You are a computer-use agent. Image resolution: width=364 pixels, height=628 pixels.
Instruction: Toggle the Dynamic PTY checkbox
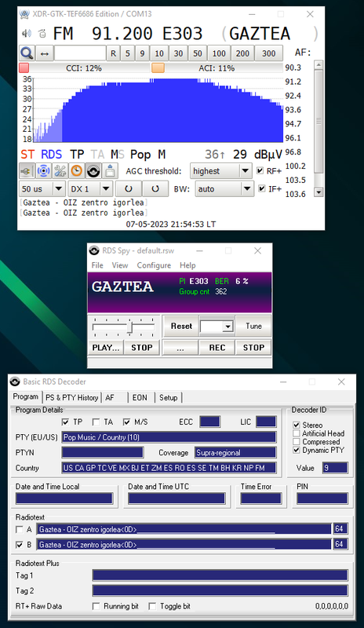click(297, 450)
